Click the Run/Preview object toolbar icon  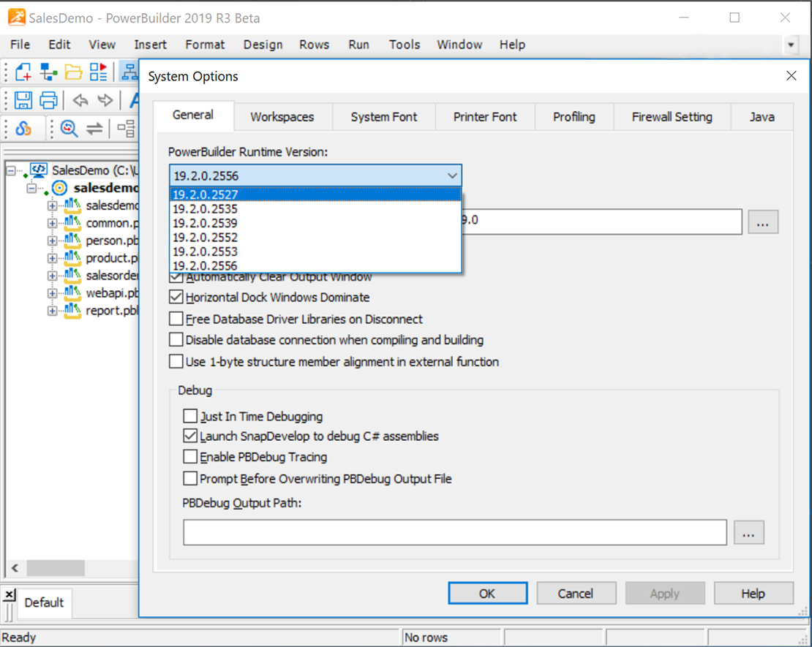[x=99, y=72]
